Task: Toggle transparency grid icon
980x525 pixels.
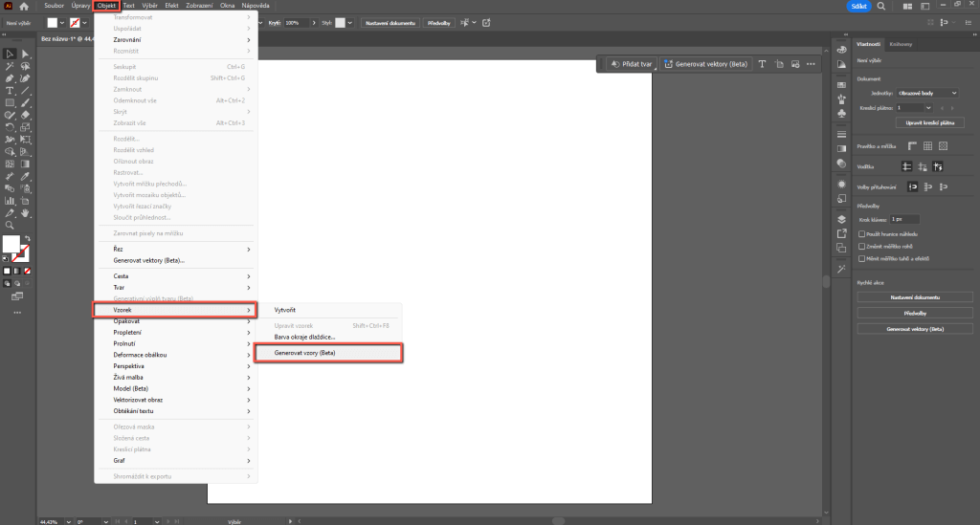Action: point(943,146)
